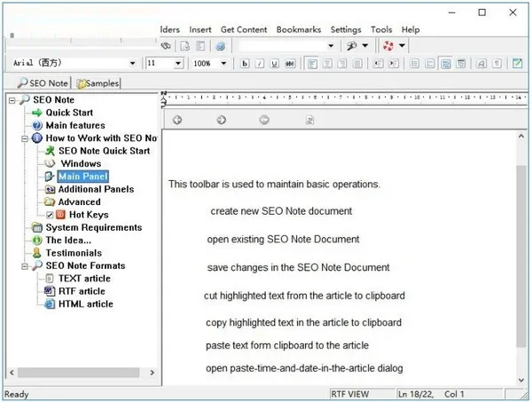Image resolution: width=532 pixels, height=402 pixels.
Task: Click the scroll-down arrow of the article
Action: (x=521, y=381)
